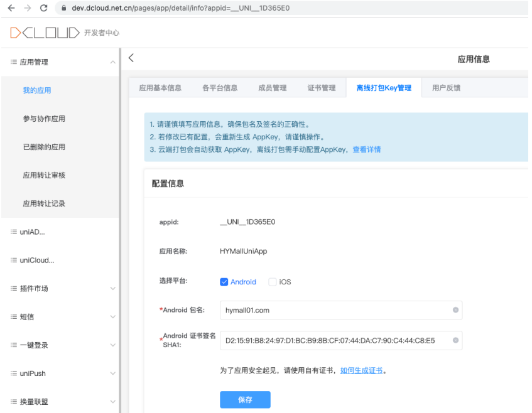
Task: Open uniCloud... menu item
Action: pos(37,260)
